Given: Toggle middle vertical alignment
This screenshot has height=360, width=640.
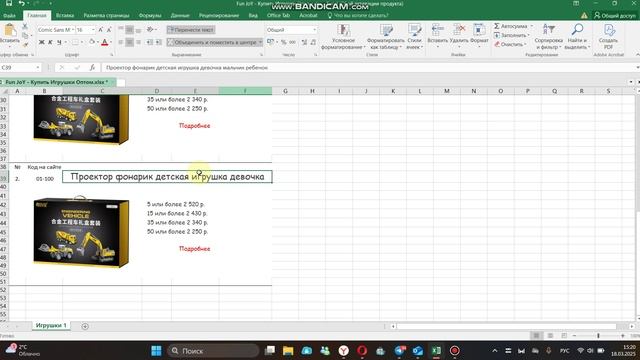Looking at the screenshot, I should pos(129,30).
